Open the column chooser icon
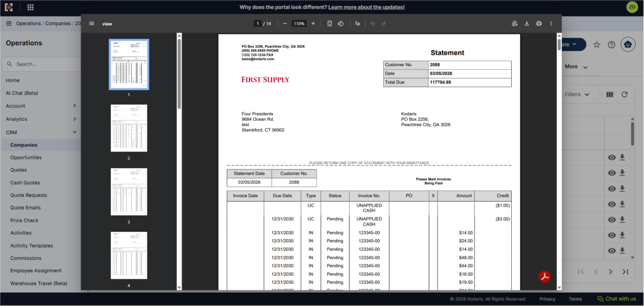Image resolution: width=644 pixels, height=306 pixels. coord(610,94)
